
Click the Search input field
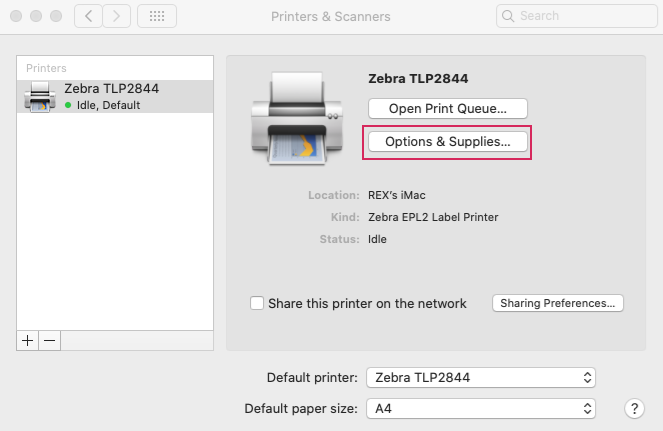pyautogui.click(x=577, y=16)
